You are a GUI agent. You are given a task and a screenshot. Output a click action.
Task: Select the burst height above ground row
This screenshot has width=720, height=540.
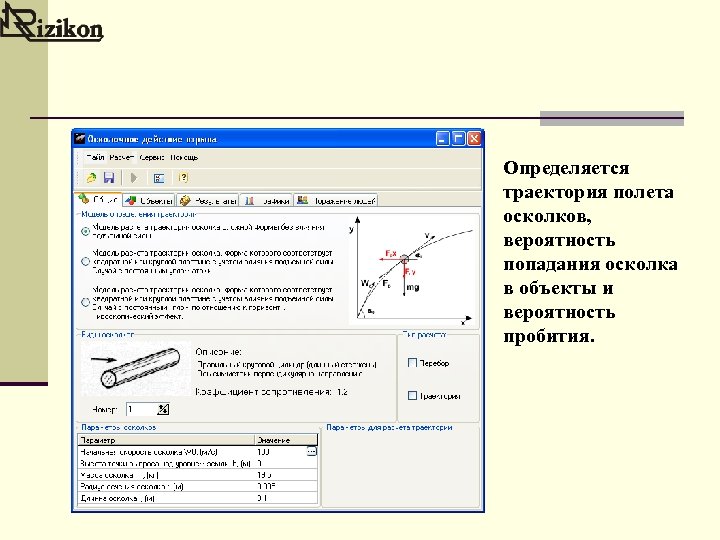tap(197, 464)
